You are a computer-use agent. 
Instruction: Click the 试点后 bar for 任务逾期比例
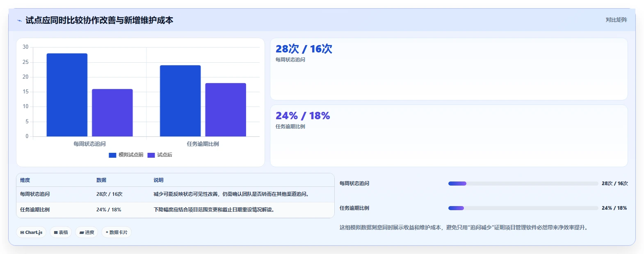pyautogui.click(x=226, y=110)
